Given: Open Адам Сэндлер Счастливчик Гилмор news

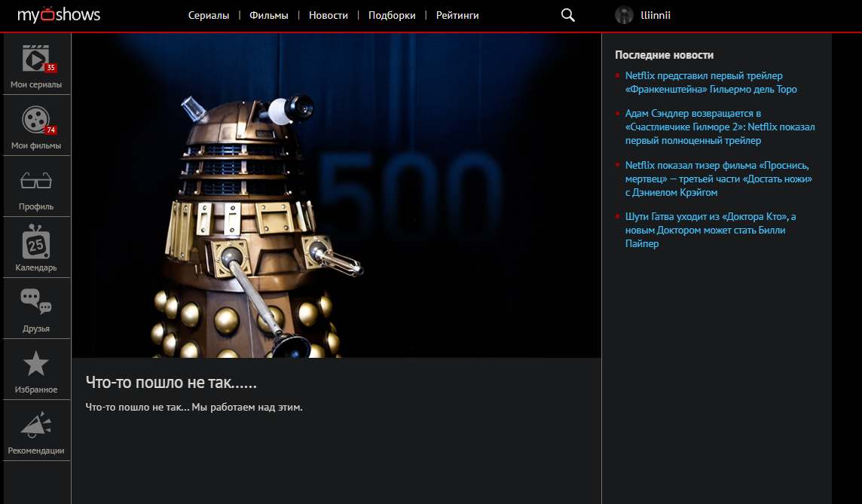Looking at the screenshot, I should (x=720, y=127).
